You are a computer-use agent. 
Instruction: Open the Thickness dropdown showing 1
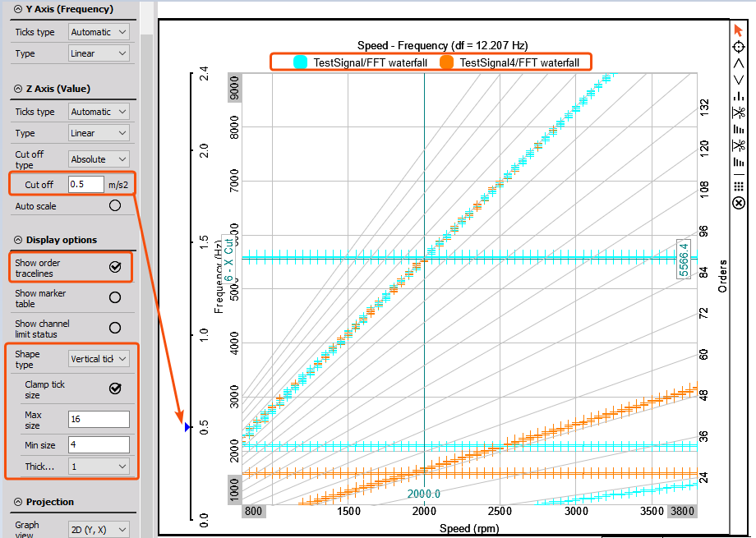pos(99,467)
